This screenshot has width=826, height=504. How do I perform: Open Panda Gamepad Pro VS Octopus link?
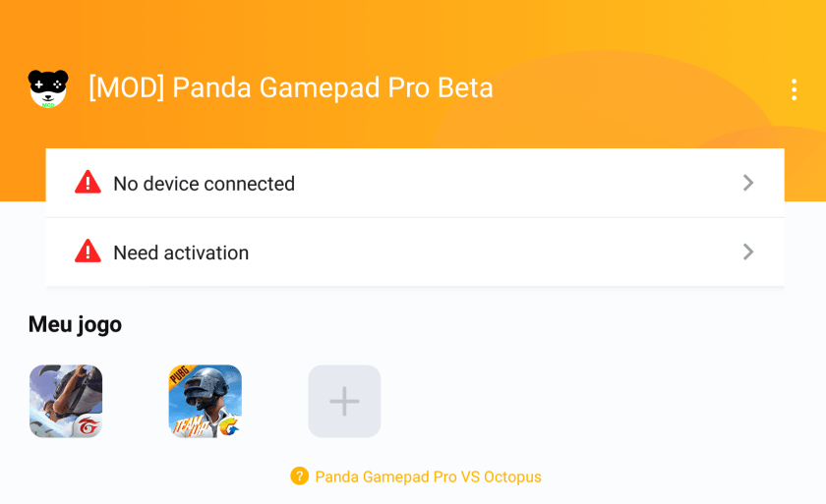click(x=428, y=476)
